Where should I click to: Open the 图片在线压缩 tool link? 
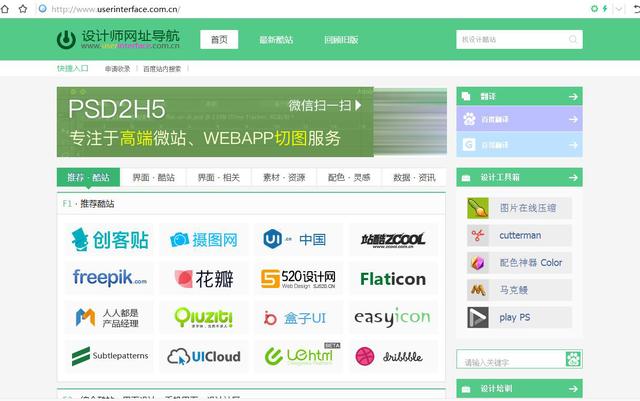click(528, 208)
